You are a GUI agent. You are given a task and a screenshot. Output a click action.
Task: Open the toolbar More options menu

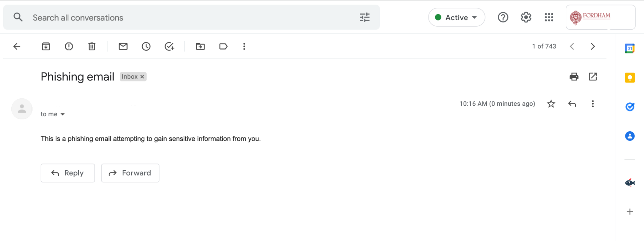pyautogui.click(x=244, y=46)
